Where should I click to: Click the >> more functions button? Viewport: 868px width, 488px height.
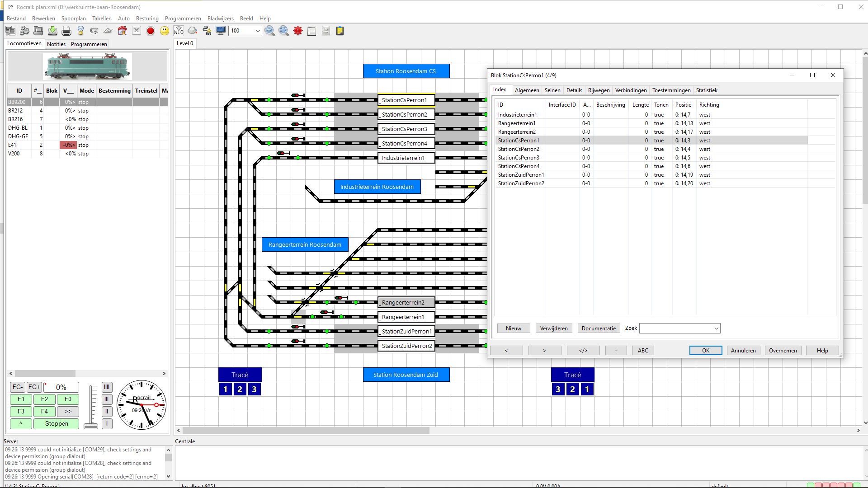[x=68, y=412]
